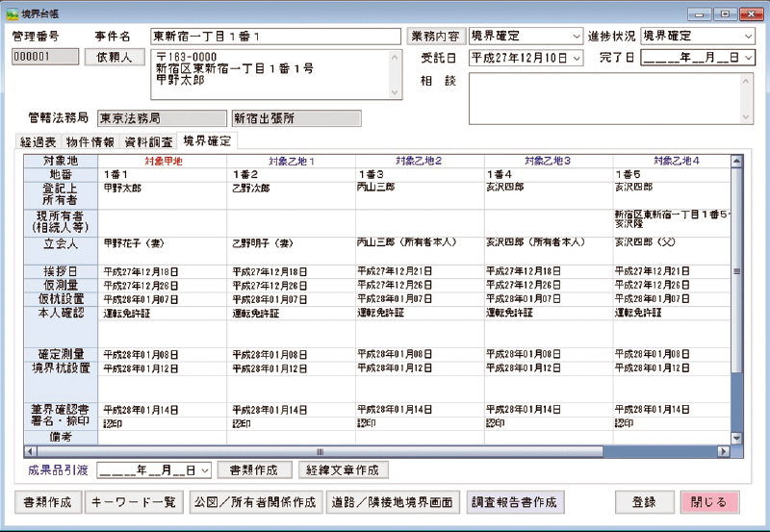Expand the 進捗状況 dropdown

(748, 37)
